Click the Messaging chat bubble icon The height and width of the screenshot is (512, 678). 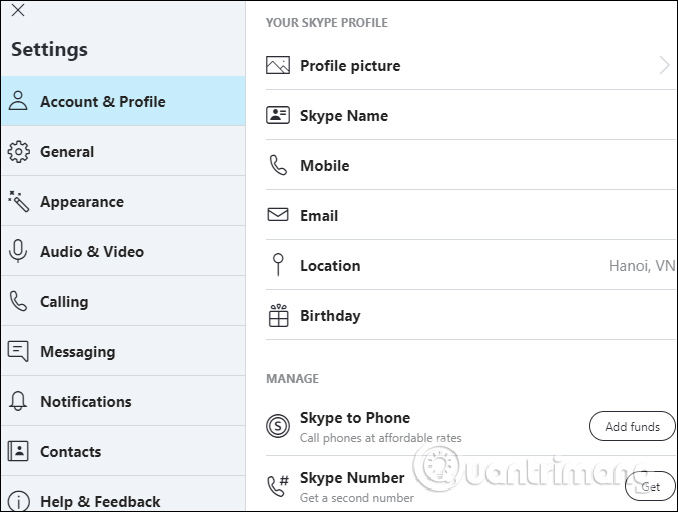[18, 352]
